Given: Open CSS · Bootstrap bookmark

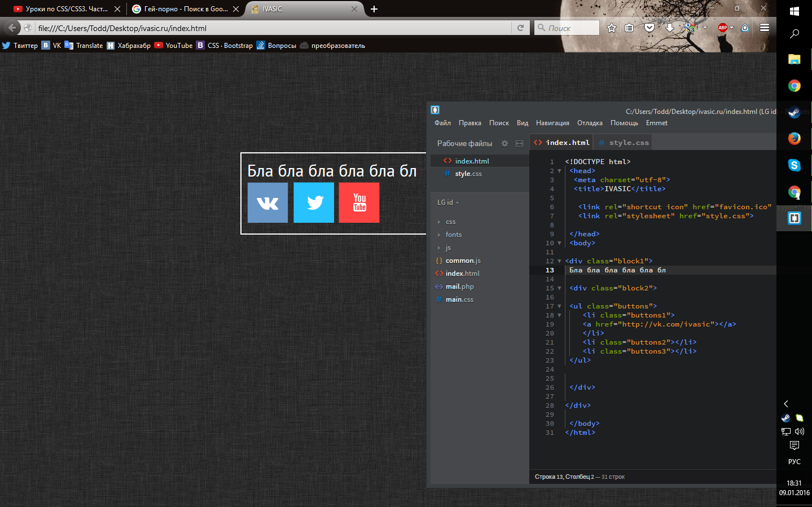Looking at the screenshot, I should click(x=225, y=46).
